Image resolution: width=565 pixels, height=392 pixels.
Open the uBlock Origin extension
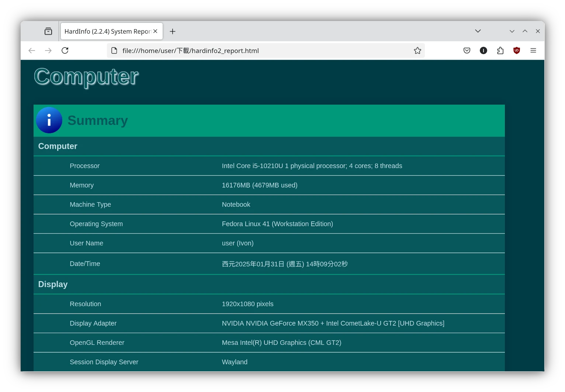(516, 50)
